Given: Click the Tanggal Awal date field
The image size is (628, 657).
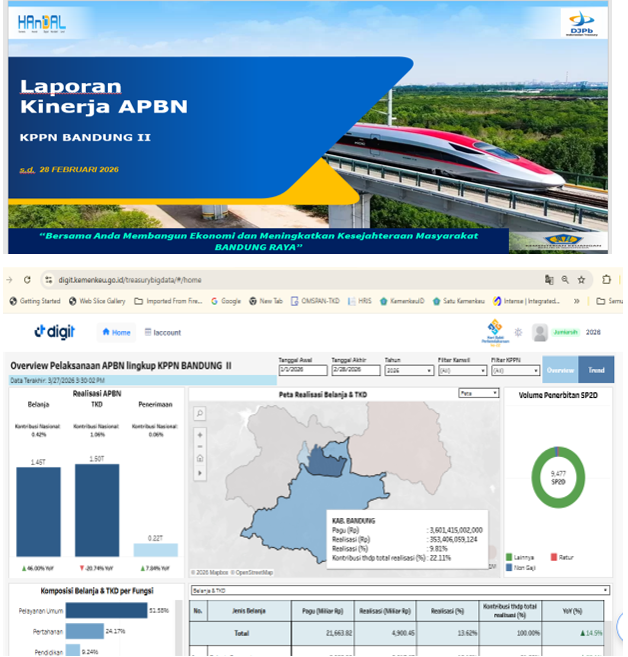Looking at the screenshot, I should click(301, 370).
